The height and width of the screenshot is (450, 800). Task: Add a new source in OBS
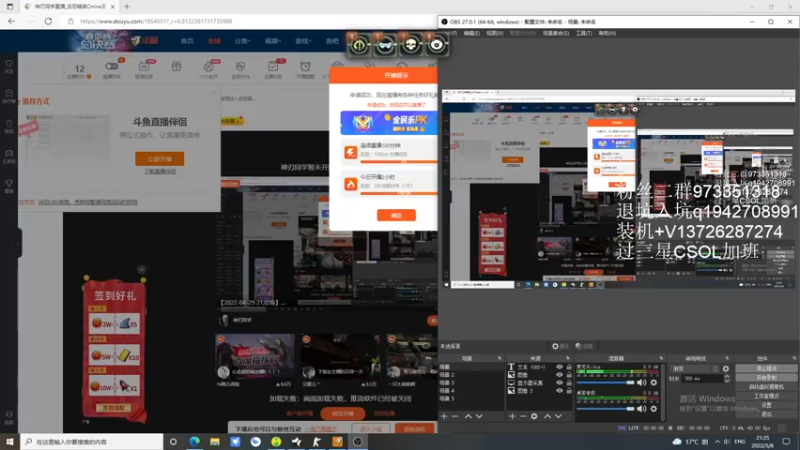[512, 416]
